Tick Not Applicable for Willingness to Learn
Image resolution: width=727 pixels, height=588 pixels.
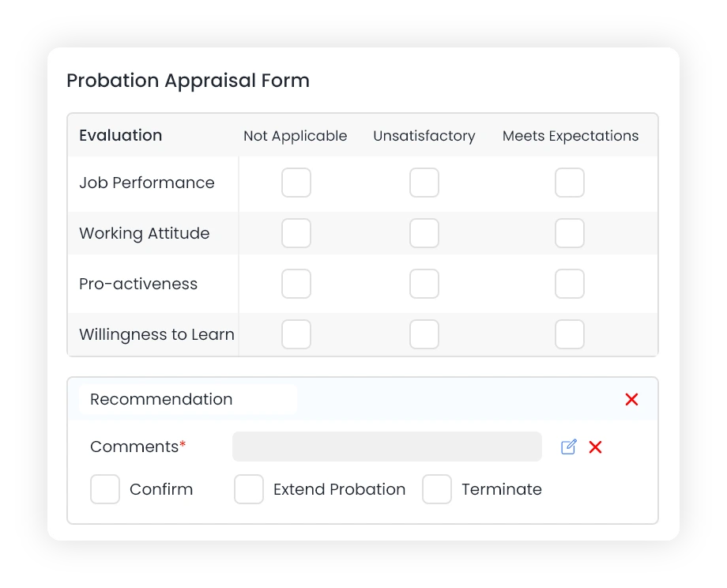pyautogui.click(x=296, y=334)
